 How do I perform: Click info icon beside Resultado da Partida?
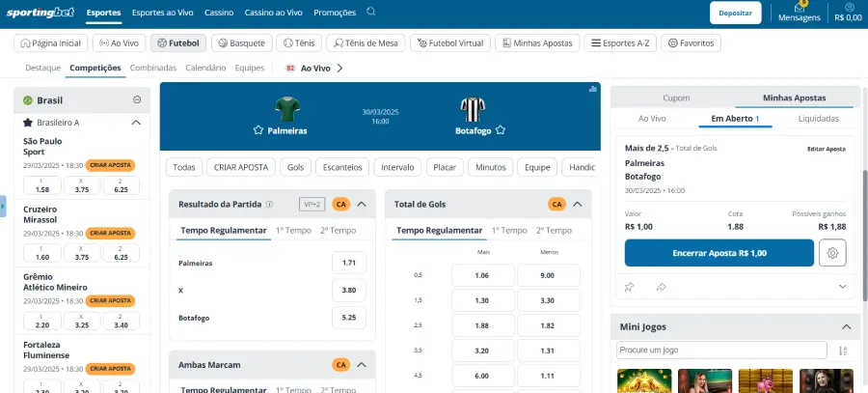click(x=270, y=204)
